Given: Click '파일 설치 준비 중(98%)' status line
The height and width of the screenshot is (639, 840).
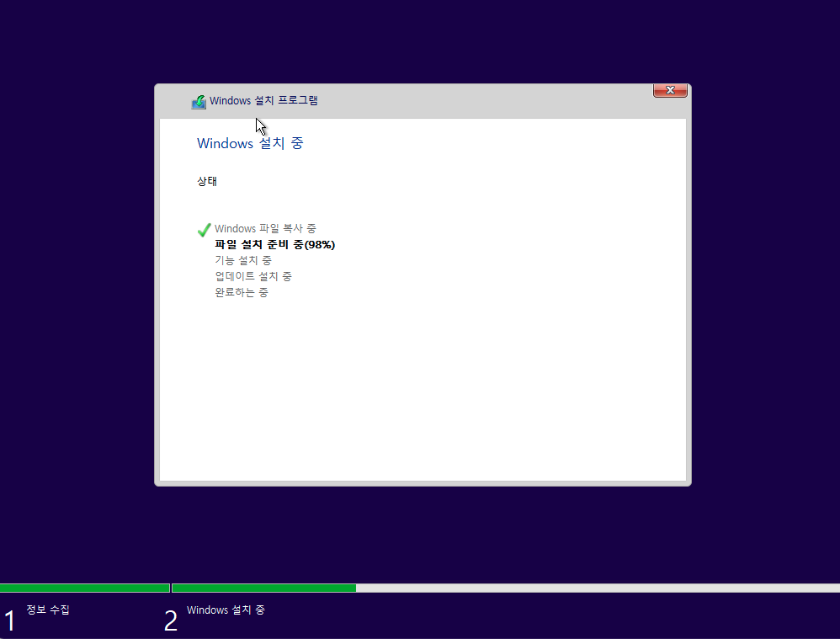Looking at the screenshot, I should point(275,244).
